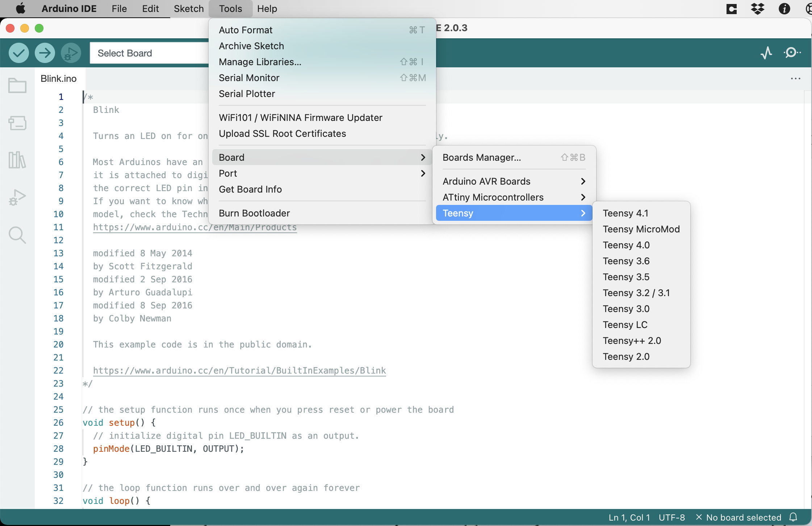The width and height of the screenshot is (812, 526).
Task: Open the Blink tutorial link in the comments
Action: point(239,370)
